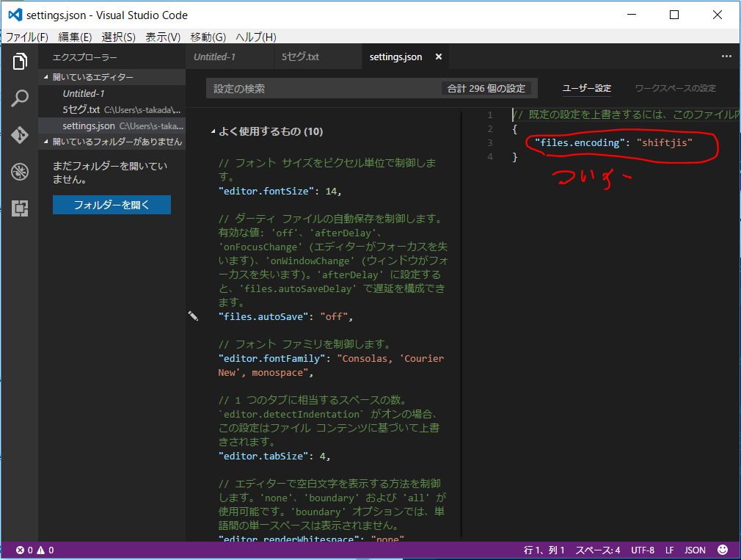
Task: Open the ヘルプ(H) menu
Action: [x=255, y=37]
